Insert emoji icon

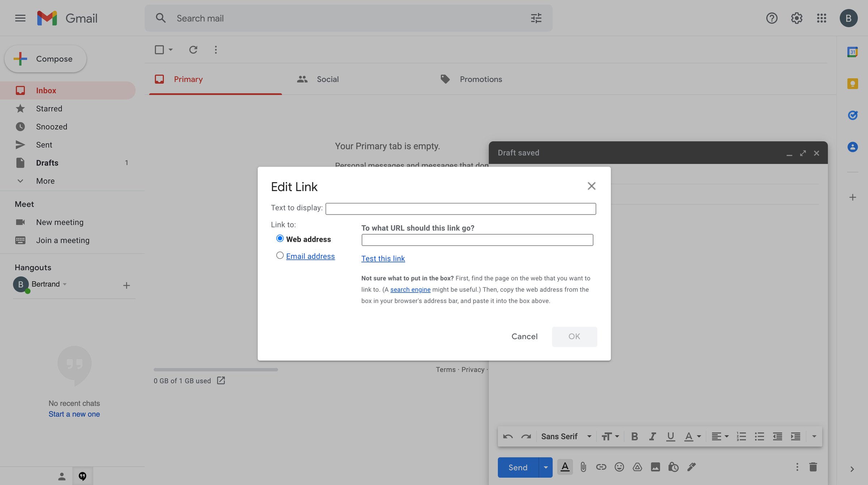point(619,467)
